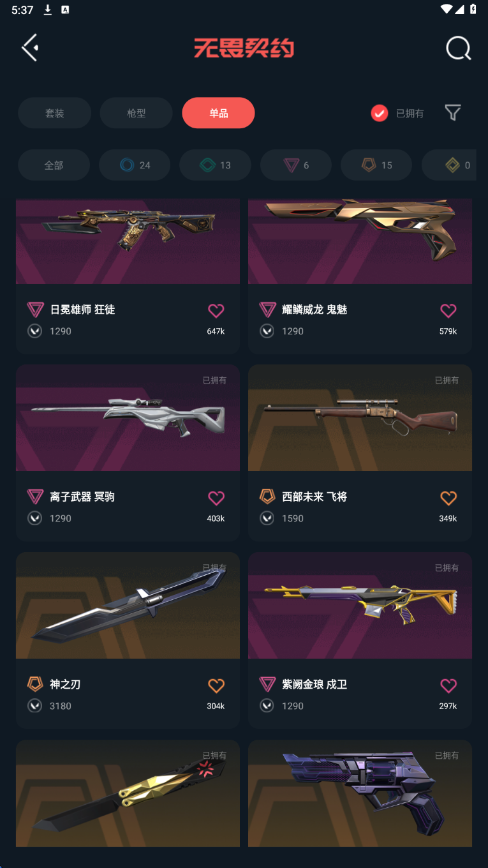Filter by blue circle tier 24
This screenshot has width=488, height=868.
(135, 165)
